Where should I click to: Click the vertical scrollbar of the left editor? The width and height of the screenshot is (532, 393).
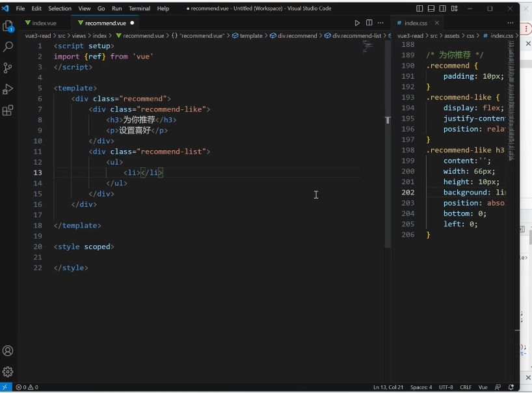[x=388, y=146]
